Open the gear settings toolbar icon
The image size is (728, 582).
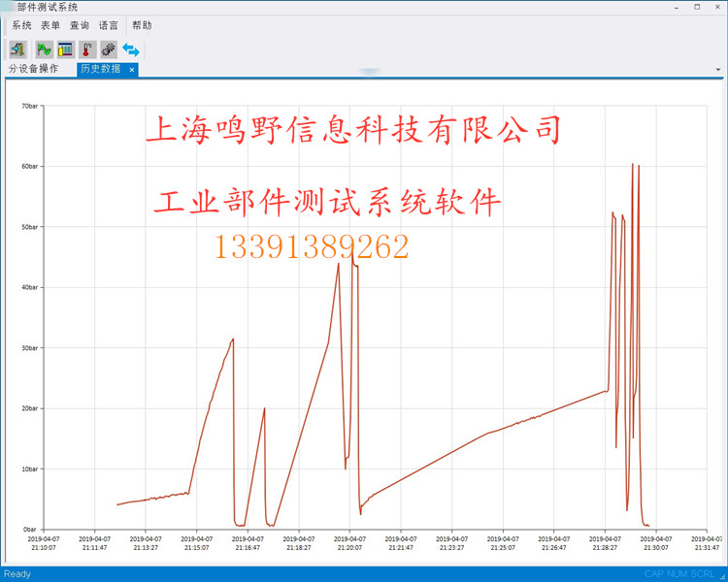click(x=109, y=48)
